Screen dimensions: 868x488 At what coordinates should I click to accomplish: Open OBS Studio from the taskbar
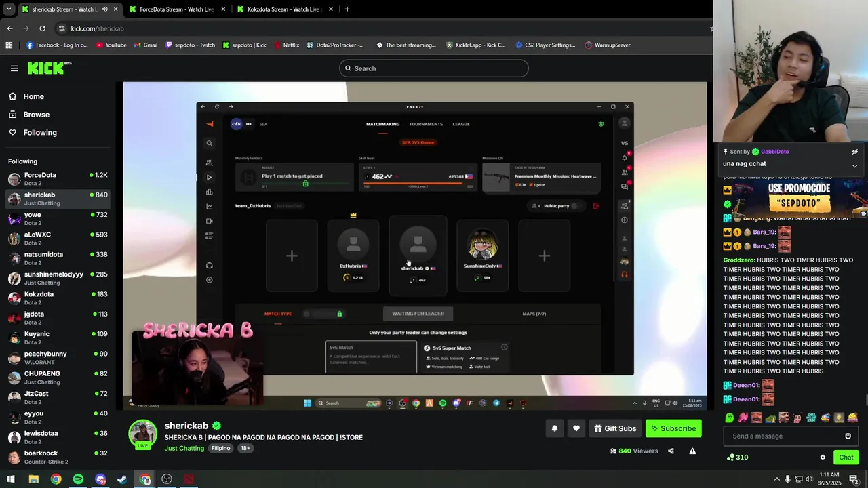pos(167,479)
